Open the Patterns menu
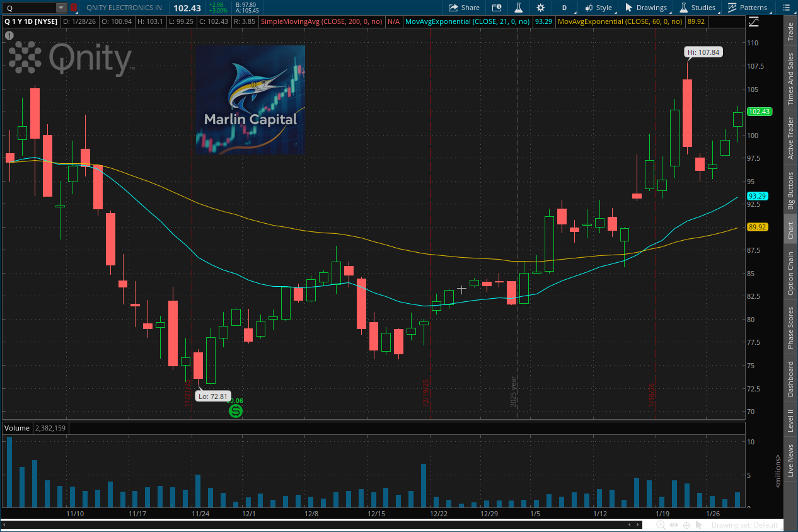Viewport: 798px width, 532px height. 748,8
